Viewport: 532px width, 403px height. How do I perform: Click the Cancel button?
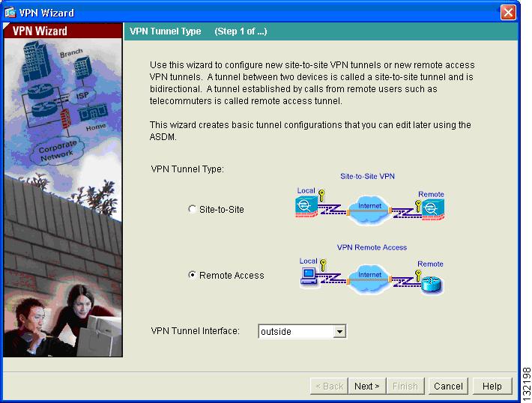coord(448,386)
